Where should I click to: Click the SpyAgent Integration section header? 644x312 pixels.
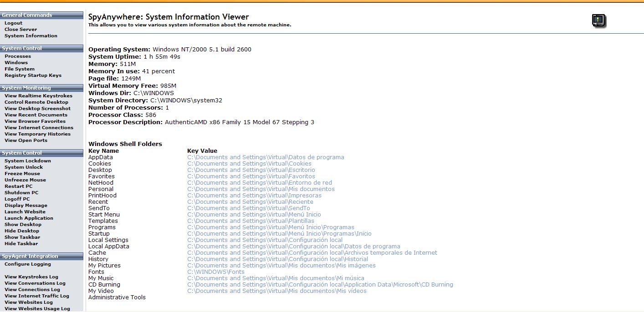pos(42,256)
